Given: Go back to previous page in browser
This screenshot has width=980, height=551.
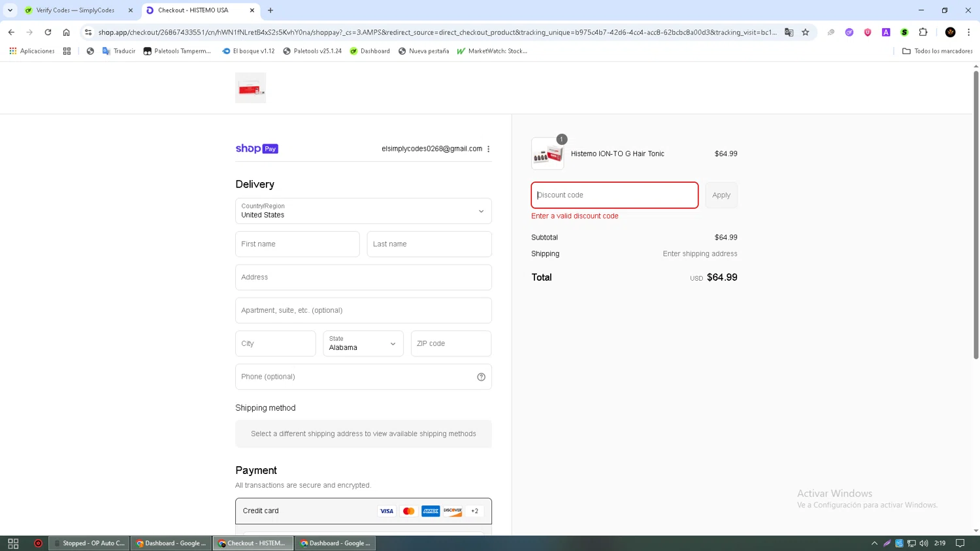Looking at the screenshot, I should pyautogui.click(x=11, y=32).
